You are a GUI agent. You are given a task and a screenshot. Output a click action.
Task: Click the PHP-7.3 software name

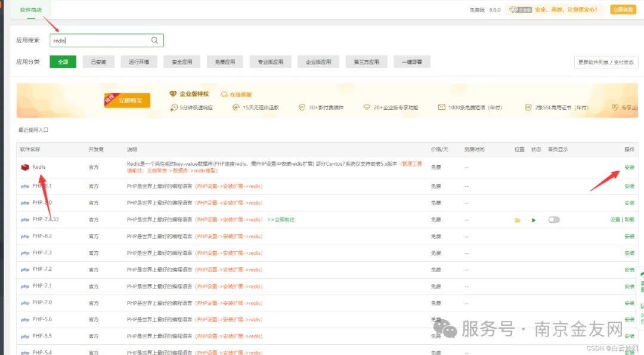[x=42, y=253]
